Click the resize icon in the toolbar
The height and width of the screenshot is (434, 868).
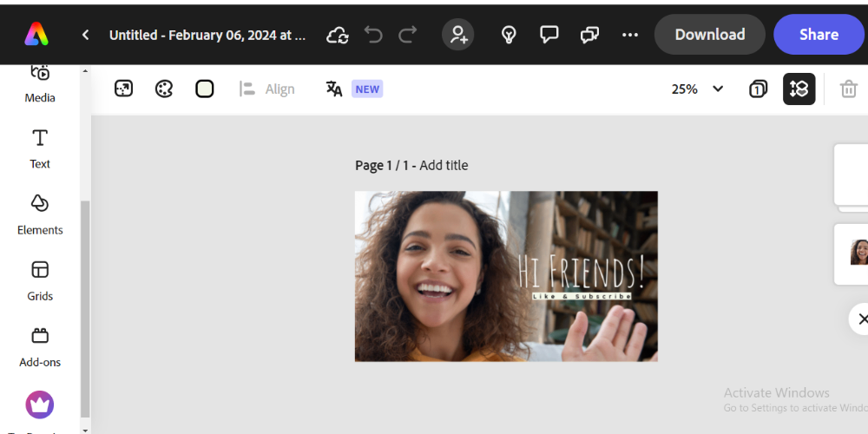(123, 89)
